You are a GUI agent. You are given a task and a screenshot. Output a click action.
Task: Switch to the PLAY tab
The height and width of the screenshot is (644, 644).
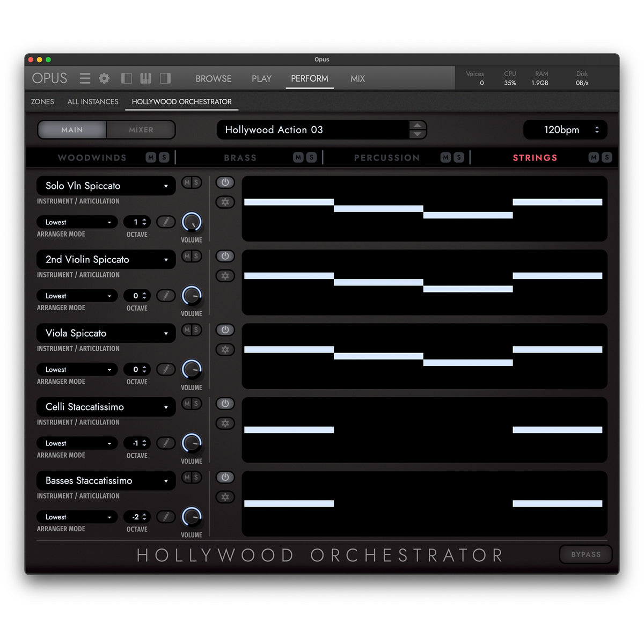pyautogui.click(x=261, y=78)
